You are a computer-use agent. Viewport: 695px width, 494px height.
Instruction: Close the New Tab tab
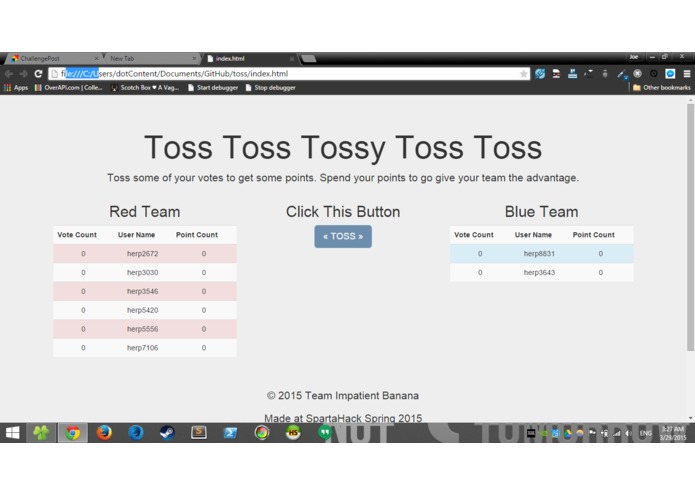click(194, 58)
